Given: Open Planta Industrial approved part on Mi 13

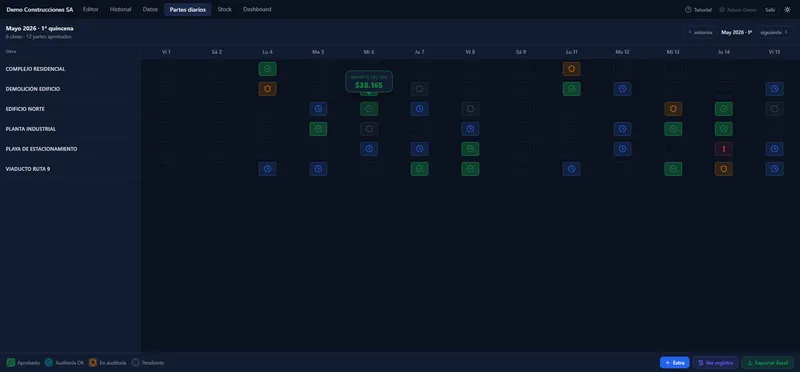Looking at the screenshot, I should point(673,129).
